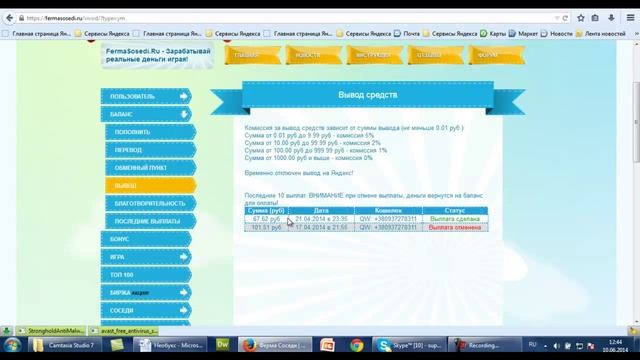Open the Новости bookmark
Viewport: 640px width, 360px height.
[556, 33]
